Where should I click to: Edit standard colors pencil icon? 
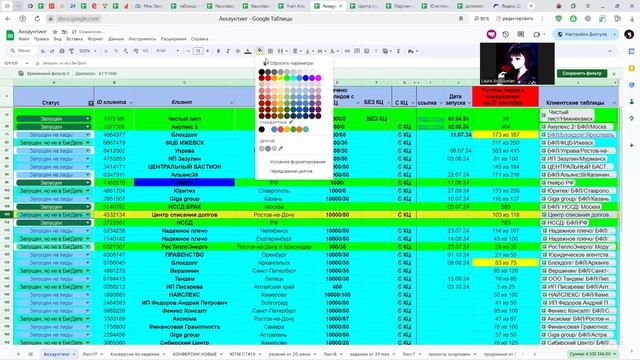click(291, 122)
